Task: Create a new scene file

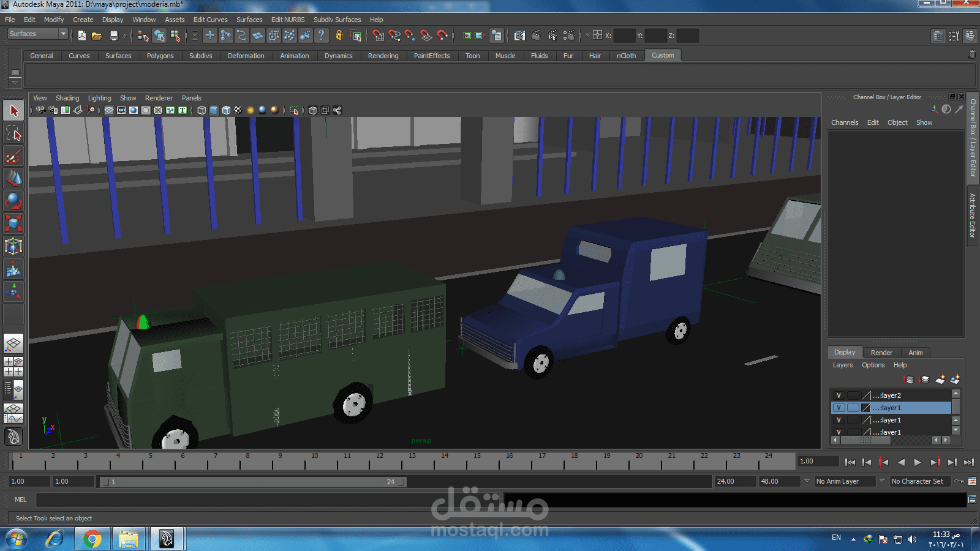Action: click(81, 36)
